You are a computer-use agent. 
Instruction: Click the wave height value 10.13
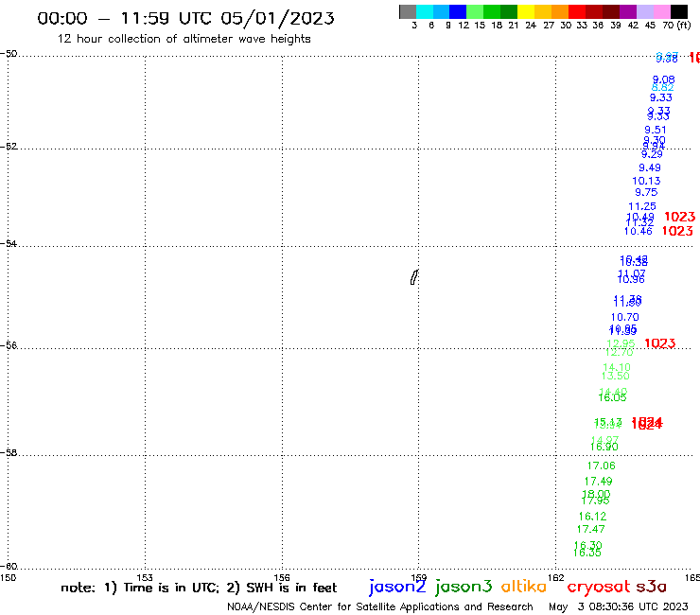(x=646, y=181)
